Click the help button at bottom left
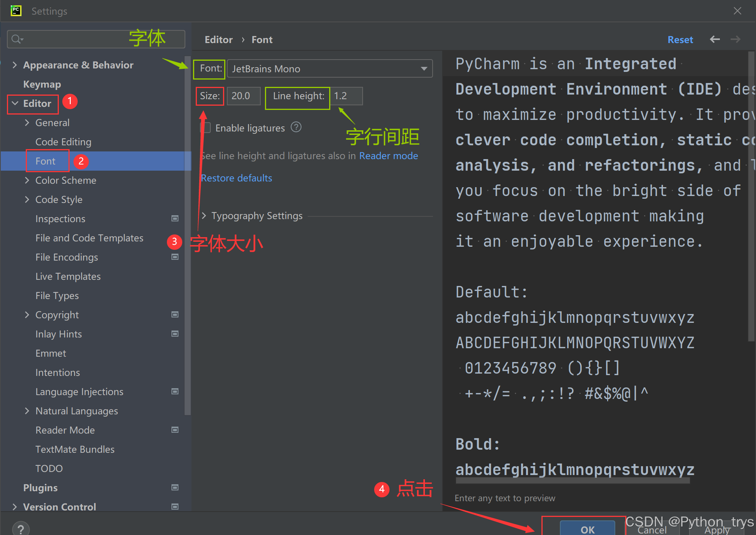The height and width of the screenshot is (535, 756). tap(21, 529)
